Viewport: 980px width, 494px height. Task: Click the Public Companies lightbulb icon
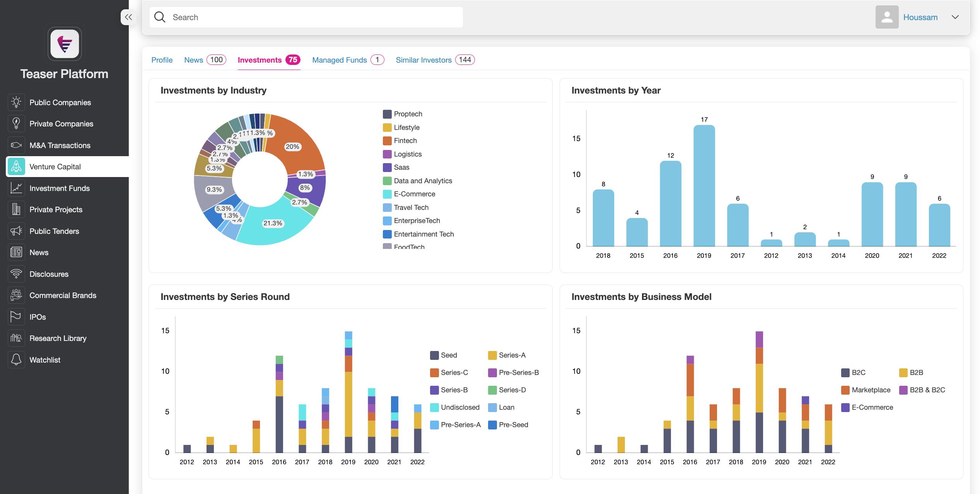(16, 102)
